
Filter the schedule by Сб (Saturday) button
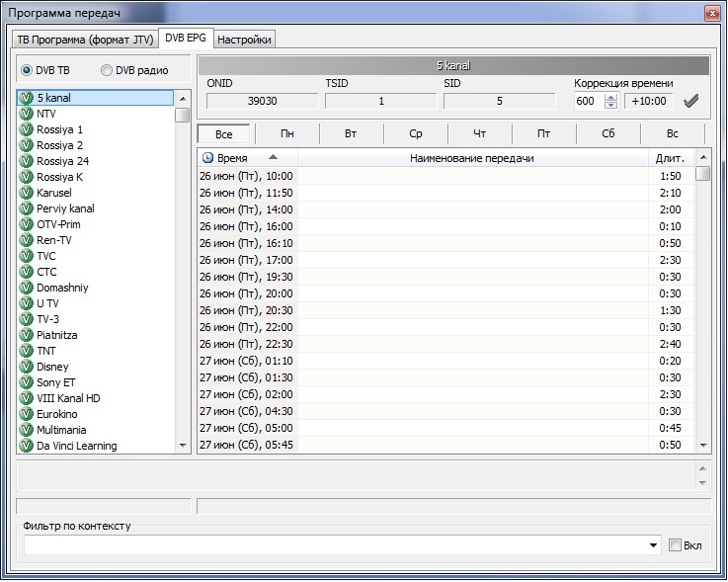607,133
